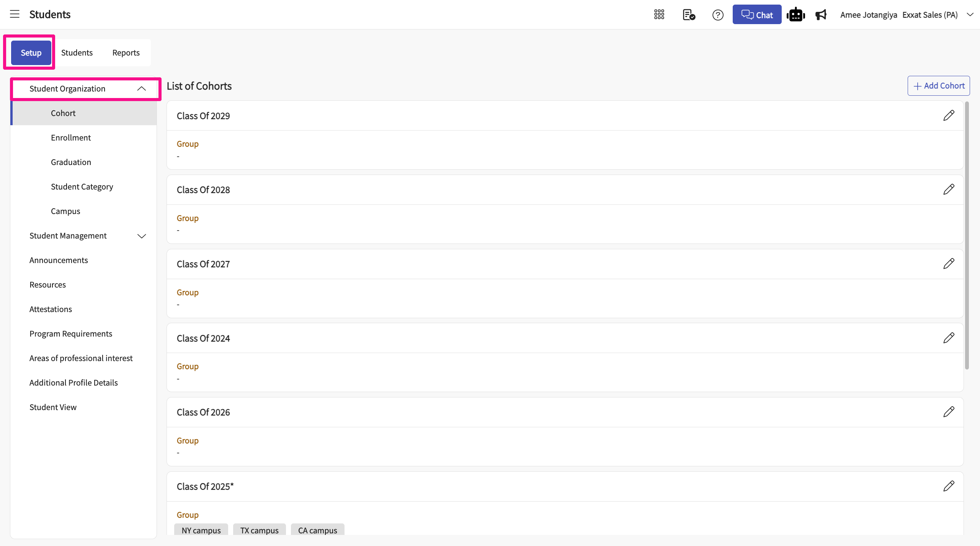This screenshot has height=546, width=980.
Task: Collapse the Student Organization section
Action: pyautogui.click(x=141, y=88)
